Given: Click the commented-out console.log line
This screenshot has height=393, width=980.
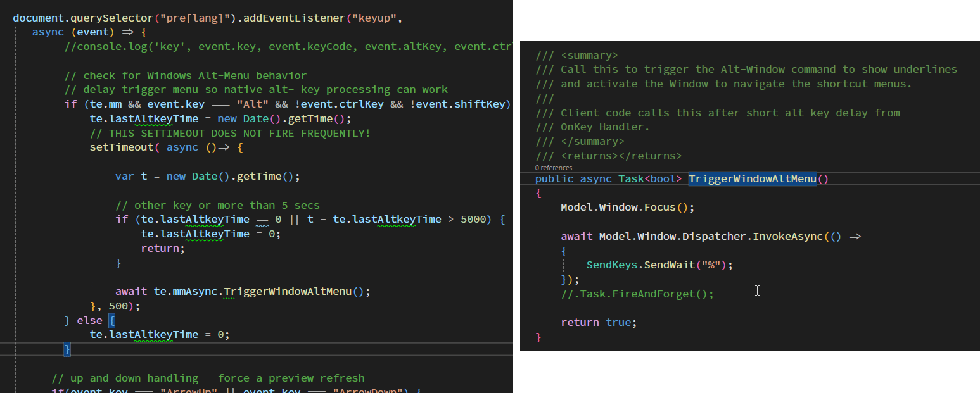Looking at the screenshot, I should 288,46.
